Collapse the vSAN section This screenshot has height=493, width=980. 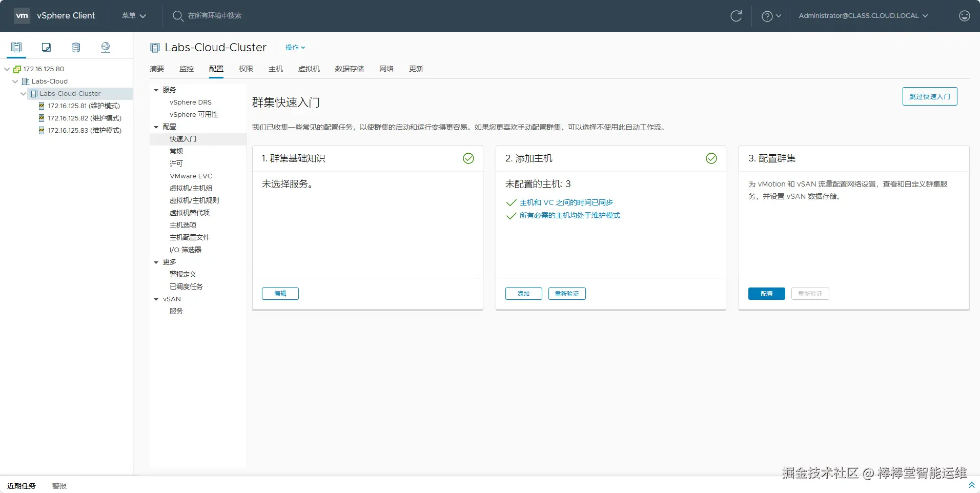click(x=156, y=299)
